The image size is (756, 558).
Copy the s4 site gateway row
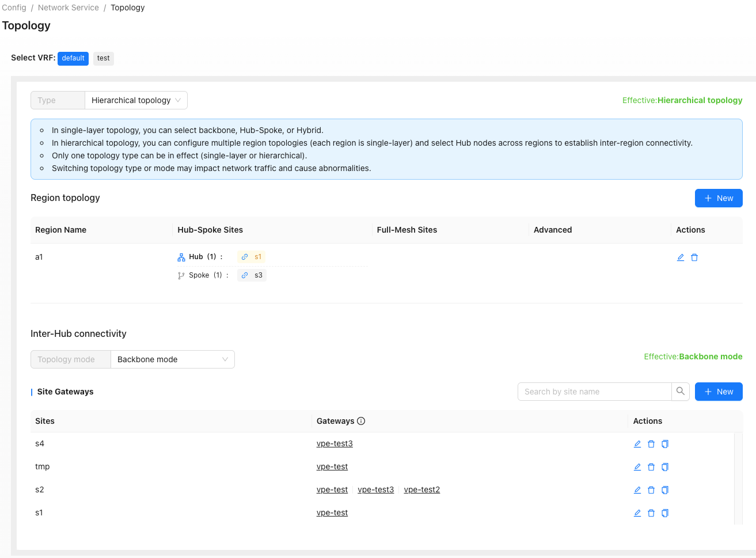(665, 444)
